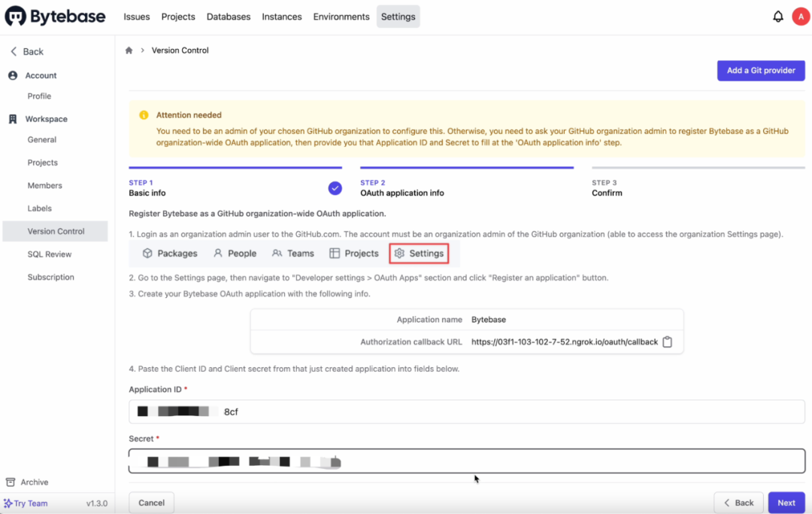Click the Archive icon in sidebar

pos(11,482)
